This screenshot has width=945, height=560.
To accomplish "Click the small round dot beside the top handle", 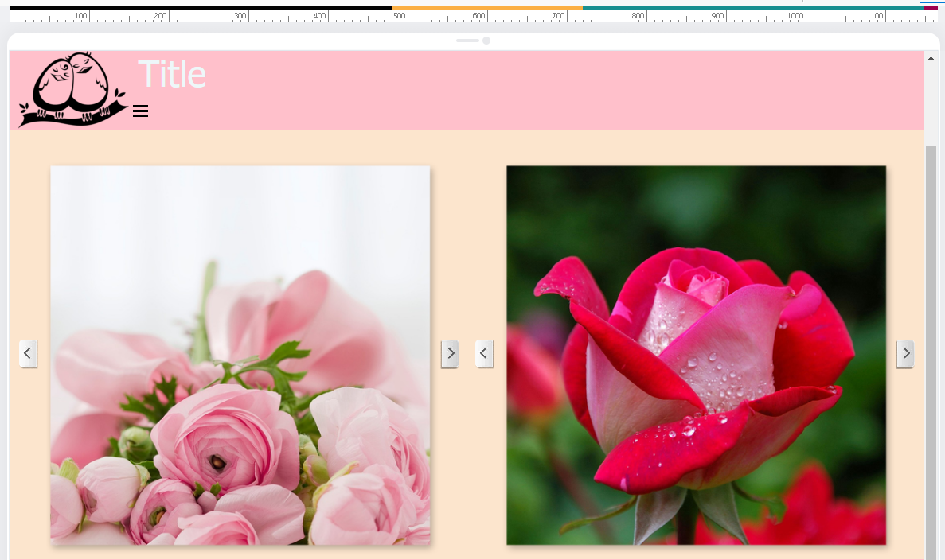I will 486,41.
